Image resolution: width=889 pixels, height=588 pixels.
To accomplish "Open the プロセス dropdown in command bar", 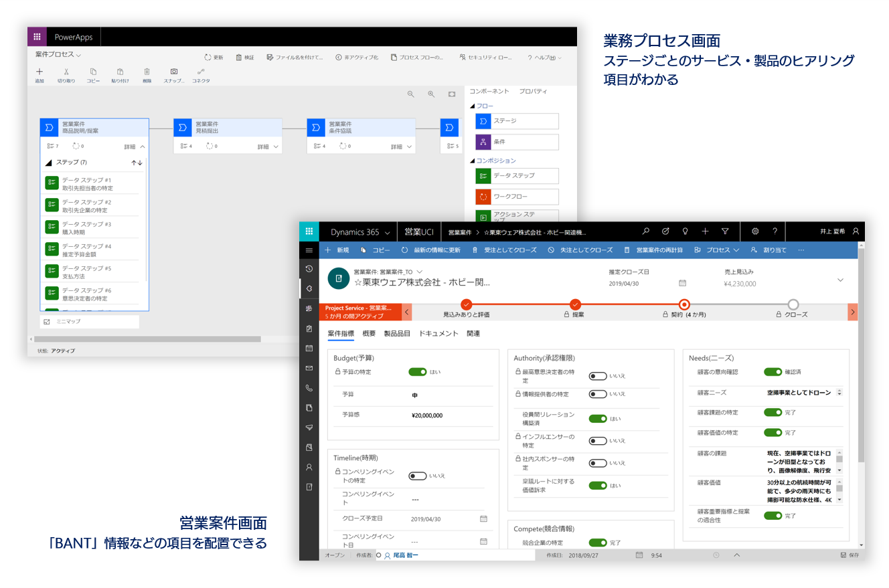I will click(717, 250).
